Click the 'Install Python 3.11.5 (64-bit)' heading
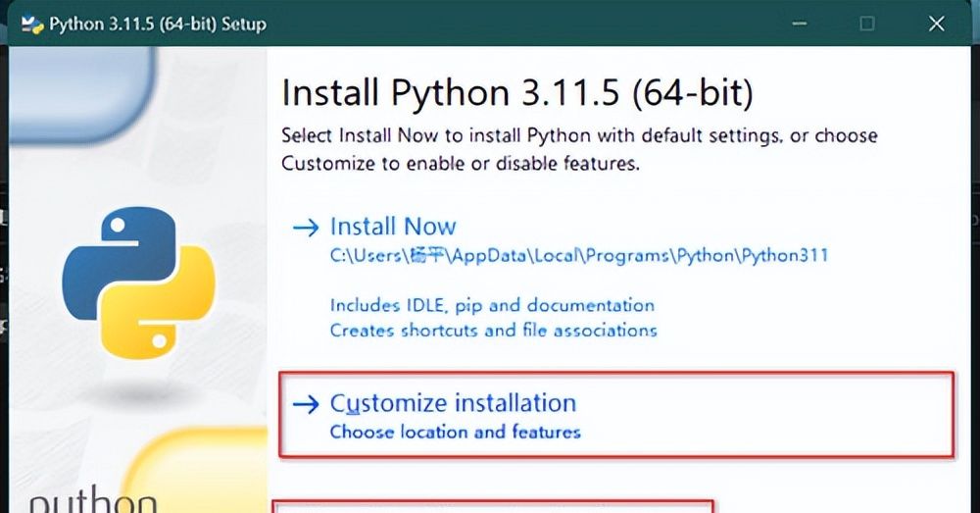The image size is (980, 513). point(517,93)
